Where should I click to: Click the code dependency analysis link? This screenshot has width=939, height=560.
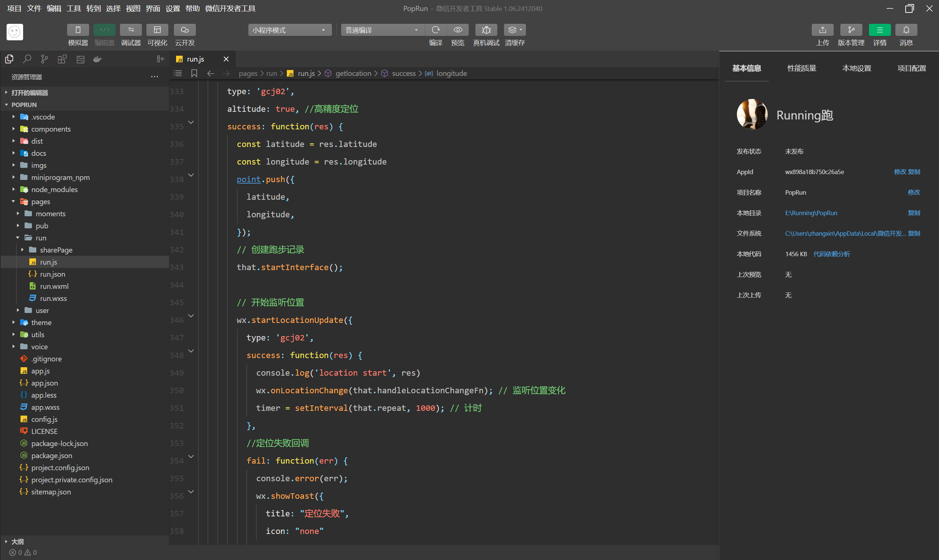tap(832, 254)
